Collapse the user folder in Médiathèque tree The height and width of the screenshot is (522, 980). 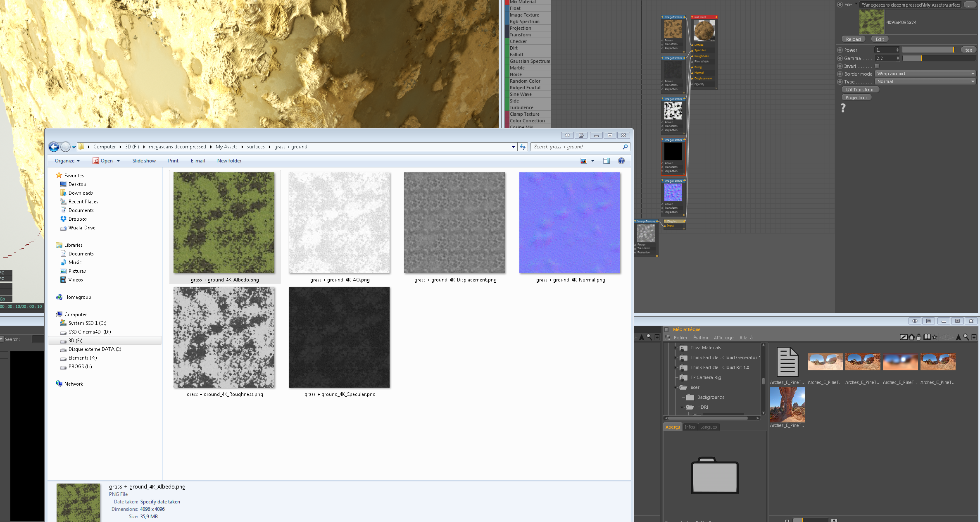click(x=676, y=387)
